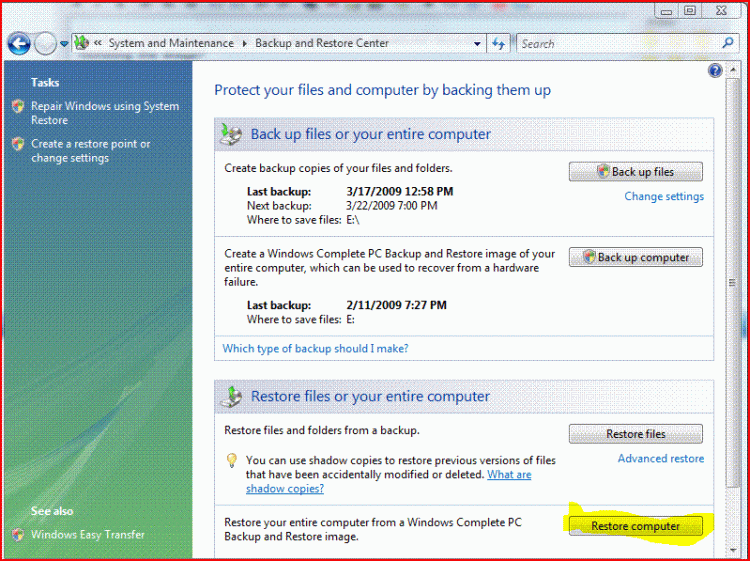Click the Back up files button
Screen dimensions: 750x561
click(636, 172)
